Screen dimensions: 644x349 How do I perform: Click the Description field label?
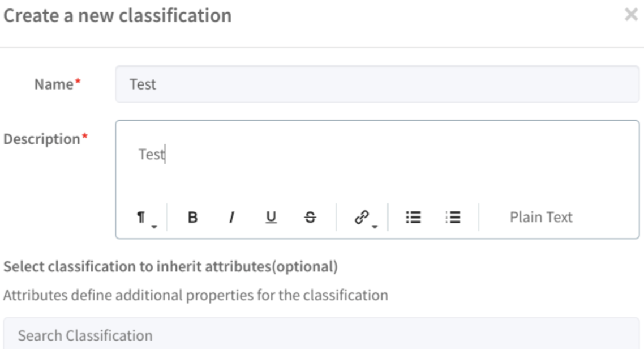pos(42,139)
